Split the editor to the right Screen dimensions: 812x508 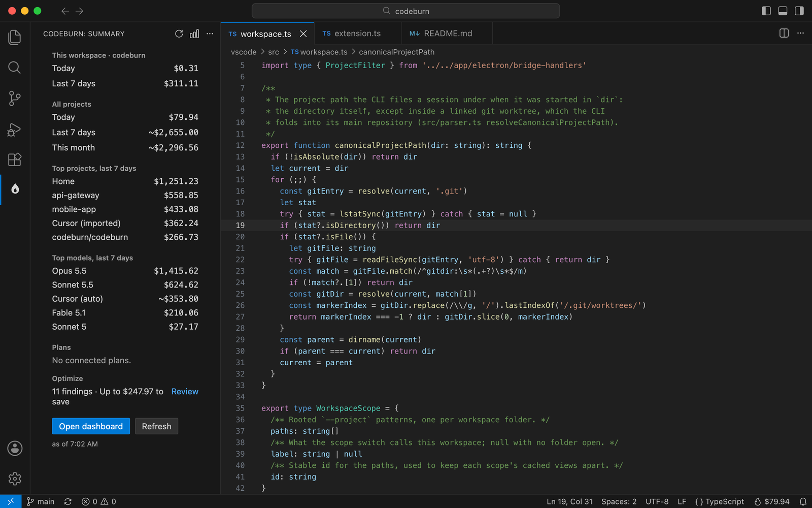(x=784, y=33)
